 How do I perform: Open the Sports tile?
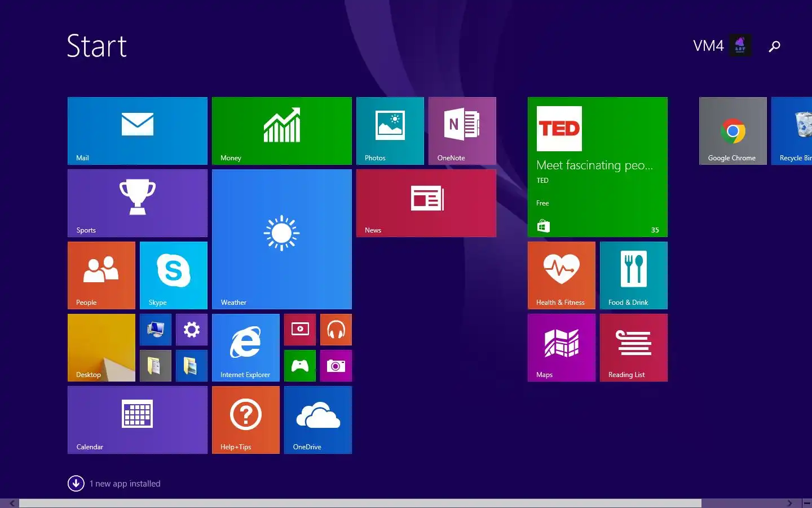pyautogui.click(x=138, y=203)
